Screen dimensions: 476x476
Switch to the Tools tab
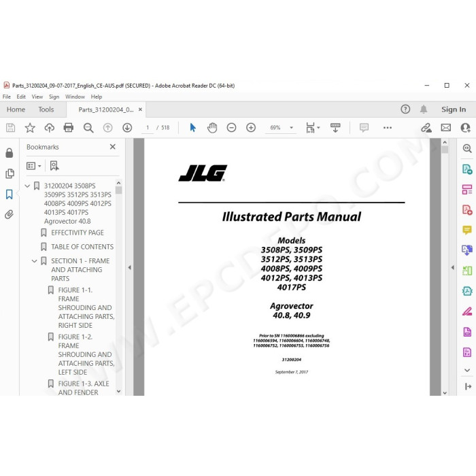46,109
